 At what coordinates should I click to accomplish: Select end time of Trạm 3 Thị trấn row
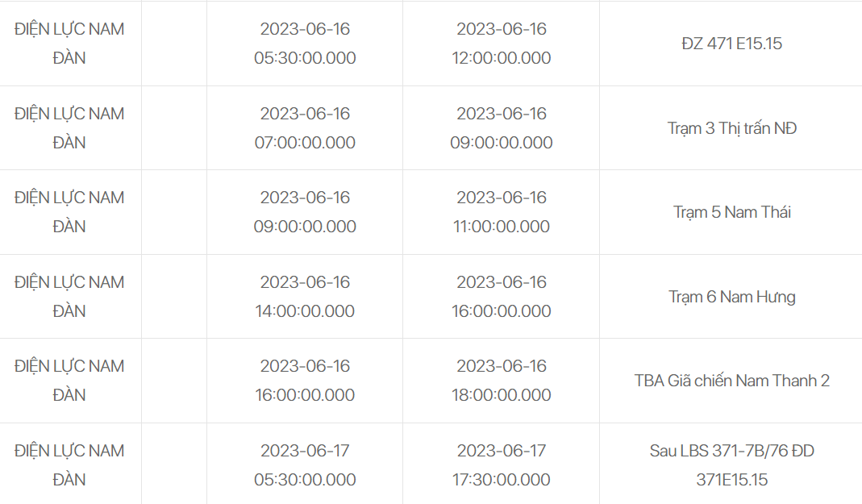[501, 128]
